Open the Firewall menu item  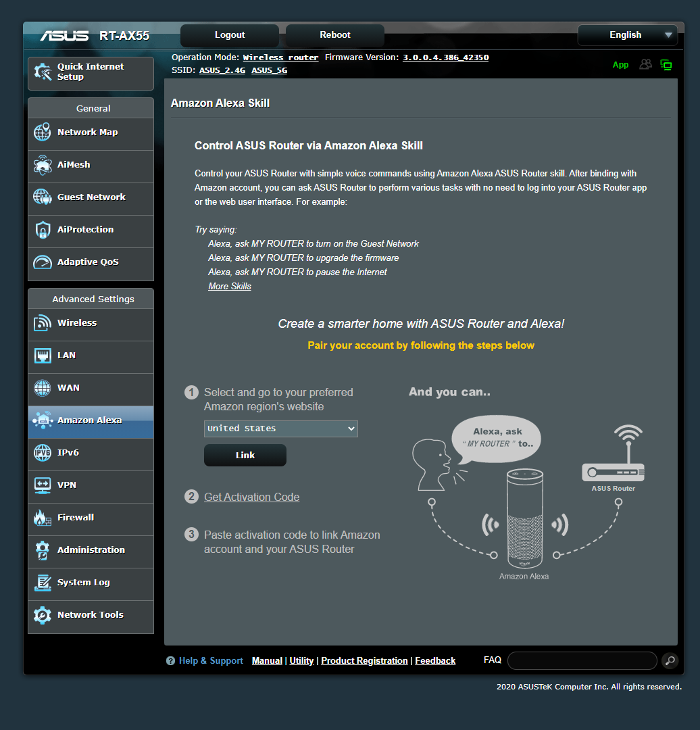[91, 519]
